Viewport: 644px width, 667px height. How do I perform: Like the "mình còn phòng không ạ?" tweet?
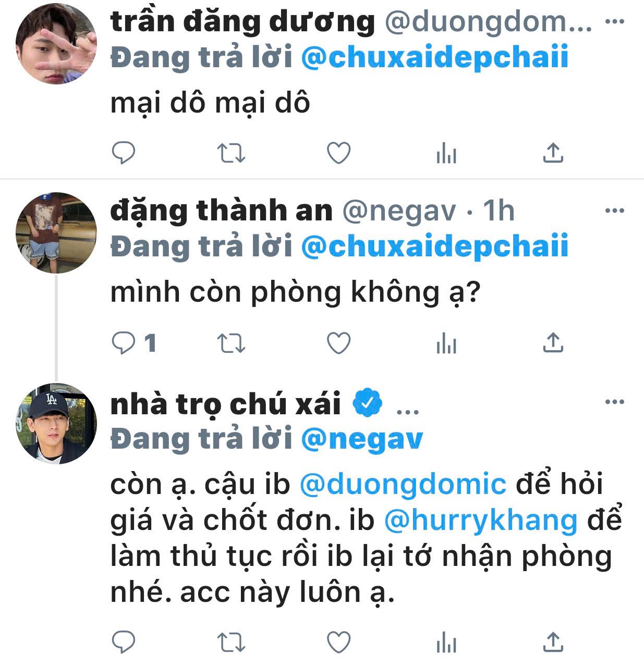338,343
